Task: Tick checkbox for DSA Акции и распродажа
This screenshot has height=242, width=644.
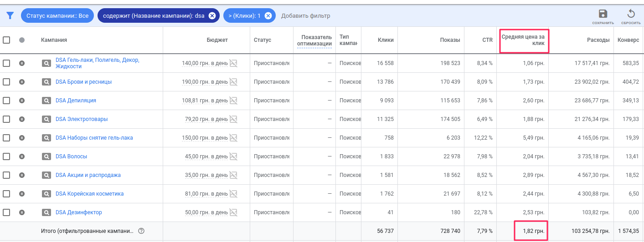Action: pos(6,175)
